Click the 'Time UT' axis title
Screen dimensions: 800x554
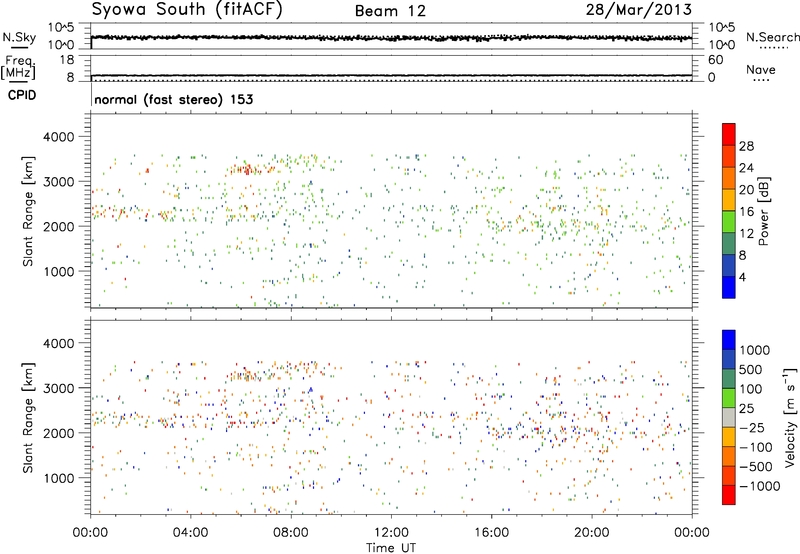pyautogui.click(x=391, y=548)
